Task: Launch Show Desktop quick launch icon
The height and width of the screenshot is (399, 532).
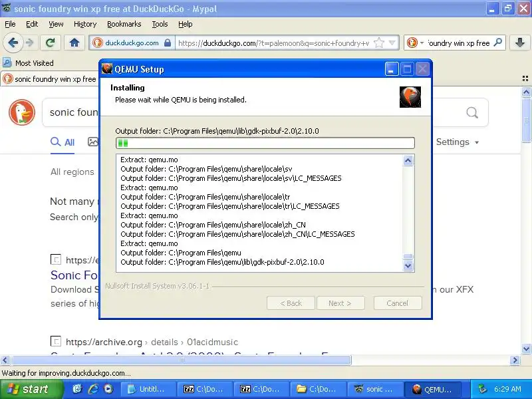Action: (77, 389)
